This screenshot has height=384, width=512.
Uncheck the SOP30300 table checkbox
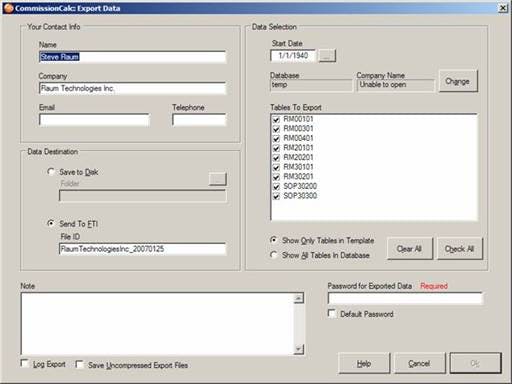pos(276,196)
